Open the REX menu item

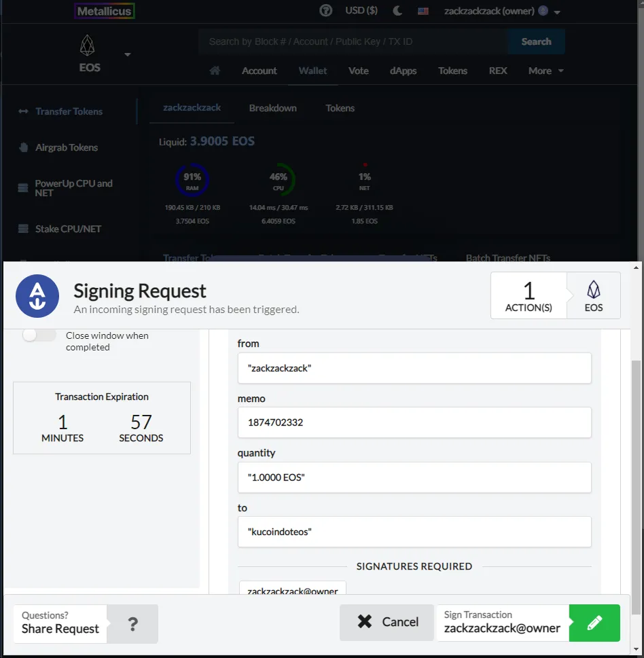point(498,71)
